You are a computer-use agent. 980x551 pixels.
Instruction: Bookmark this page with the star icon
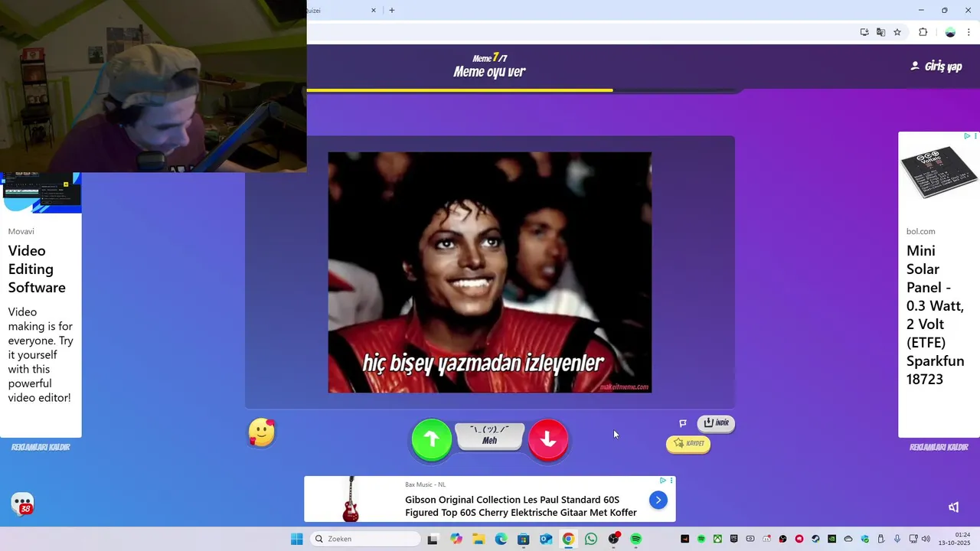point(897,32)
